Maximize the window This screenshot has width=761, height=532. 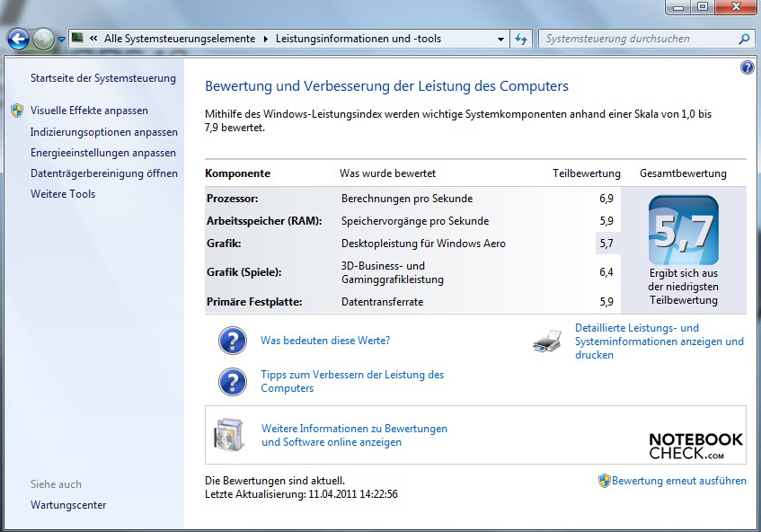tap(703, 7)
